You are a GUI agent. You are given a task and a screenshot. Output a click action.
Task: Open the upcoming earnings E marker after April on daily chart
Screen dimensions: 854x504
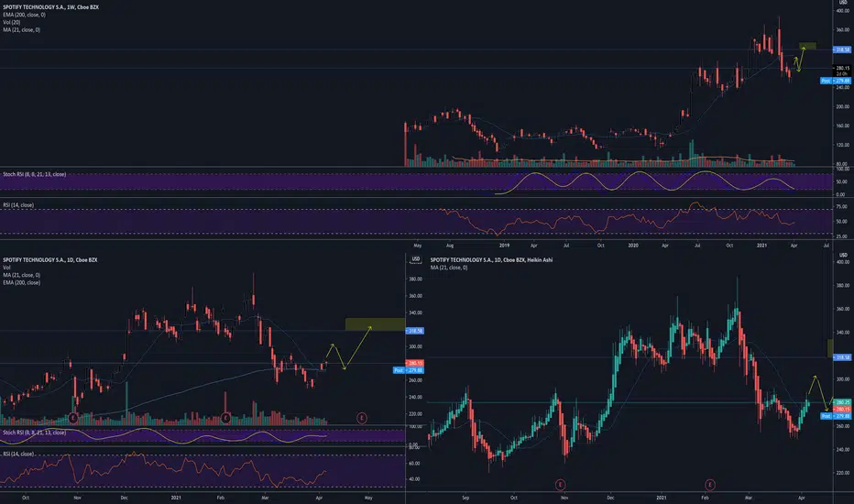(x=362, y=418)
